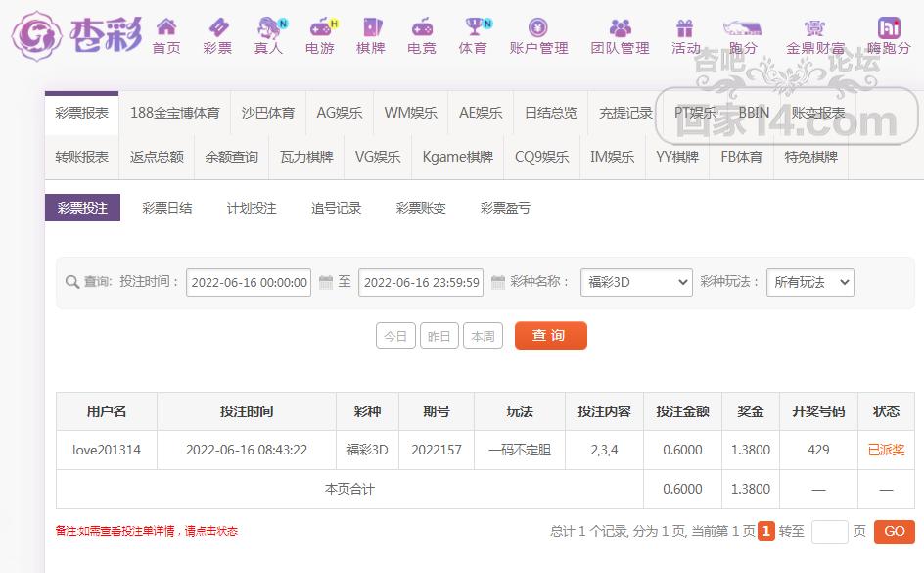Open the YY棋牌 tab

coord(677,157)
